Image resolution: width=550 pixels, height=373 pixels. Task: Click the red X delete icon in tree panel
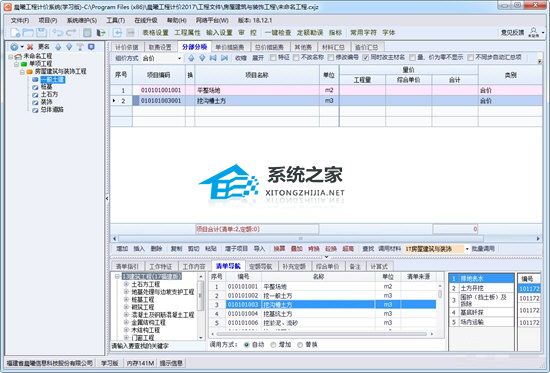pos(31,47)
